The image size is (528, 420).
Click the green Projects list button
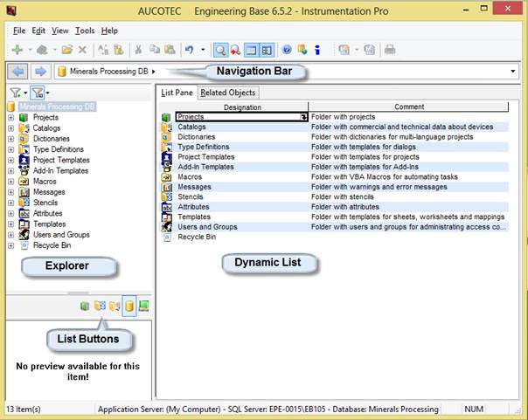pos(85,306)
